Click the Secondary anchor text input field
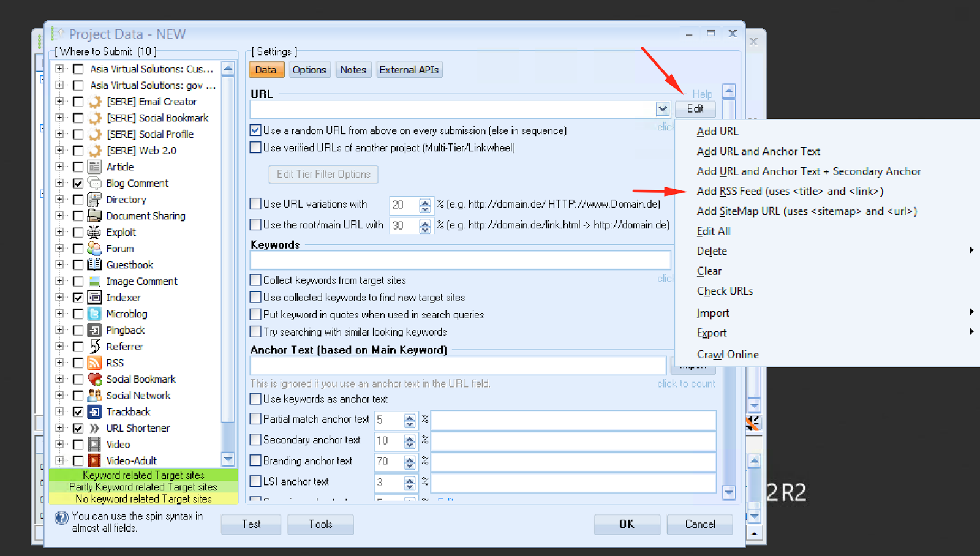The image size is (980, 556). coord(573,441)
